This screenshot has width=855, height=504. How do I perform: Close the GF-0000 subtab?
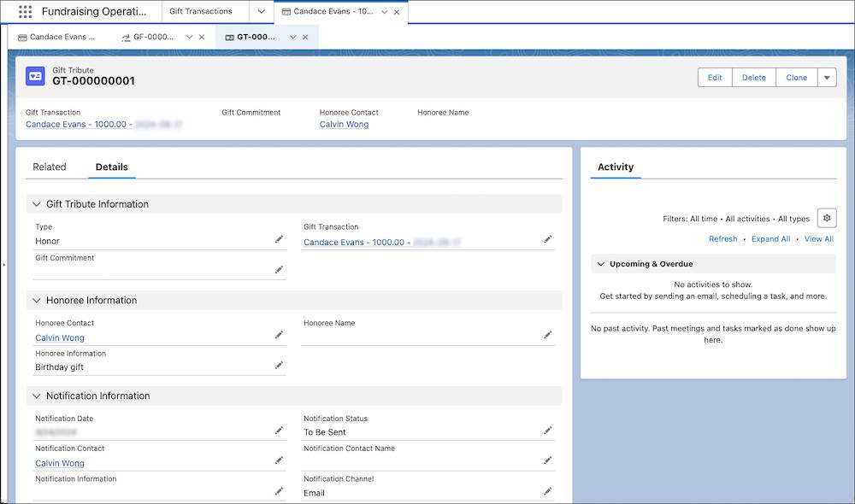(202, 37)
